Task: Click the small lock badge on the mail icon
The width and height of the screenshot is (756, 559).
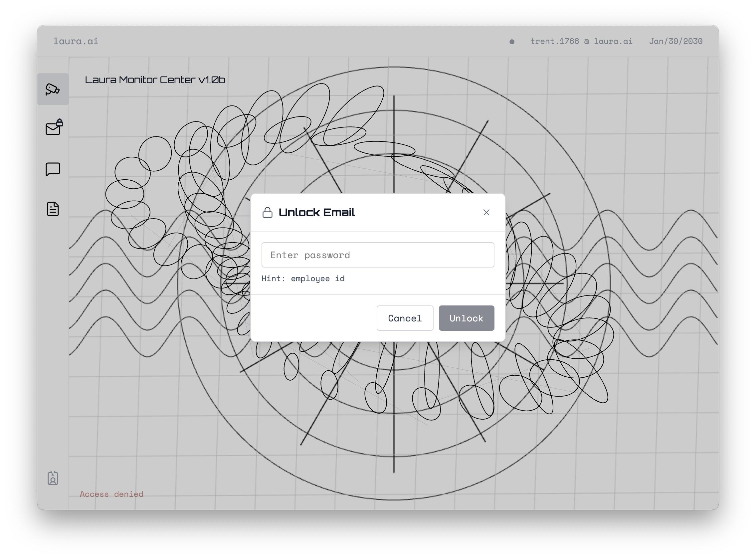Action: (x=60, y=122)
